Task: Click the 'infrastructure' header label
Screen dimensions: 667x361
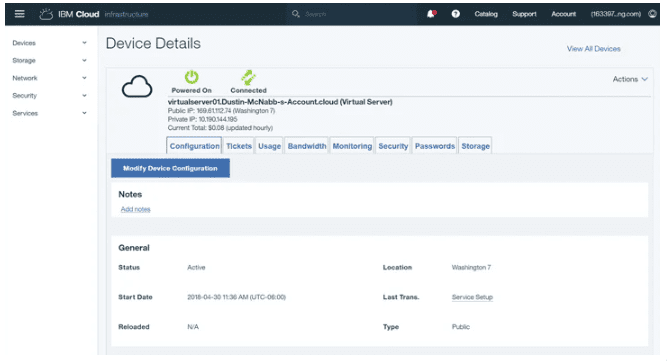Action: 126,14
